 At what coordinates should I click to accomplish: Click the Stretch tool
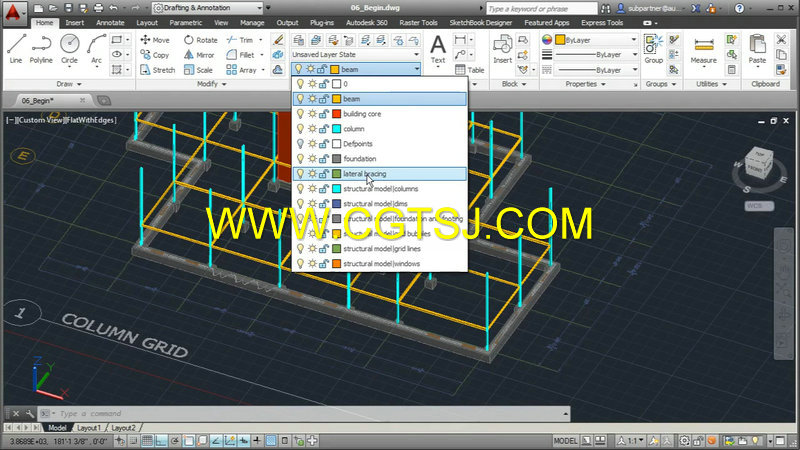point(157,70)
